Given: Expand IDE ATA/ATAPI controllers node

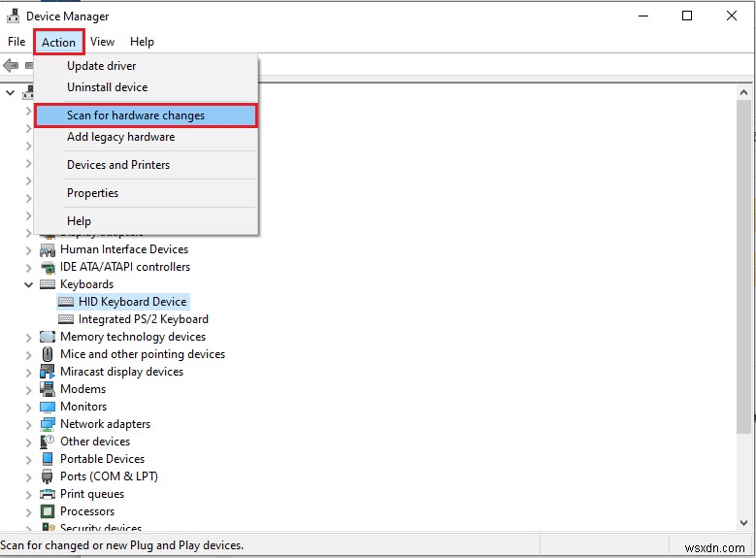Looking at the screenshot, I should tap(28, 267).
